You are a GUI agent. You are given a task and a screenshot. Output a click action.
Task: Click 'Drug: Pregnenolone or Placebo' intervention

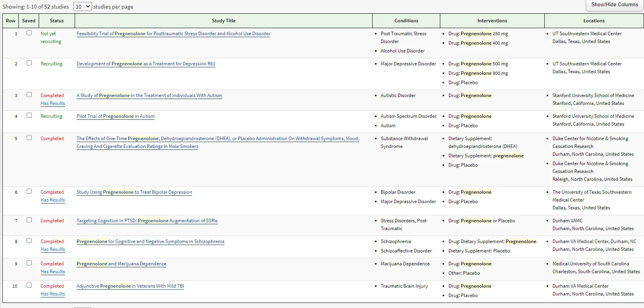(482, 221)
